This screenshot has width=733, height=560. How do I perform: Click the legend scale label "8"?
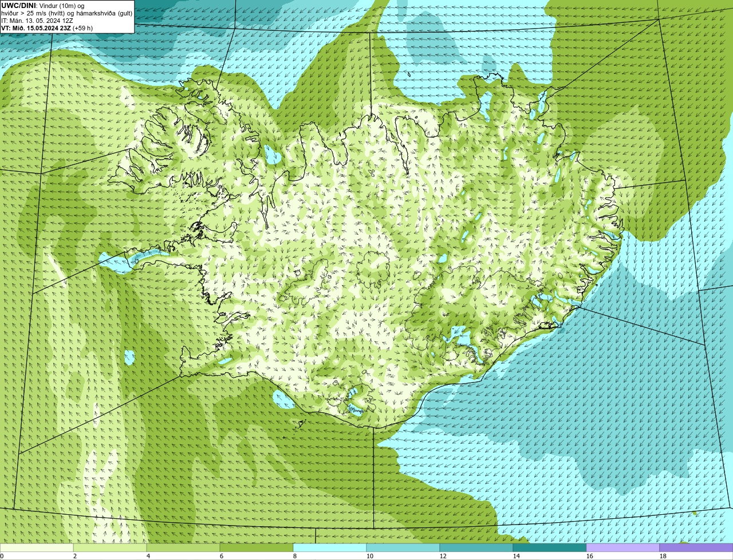295,556
